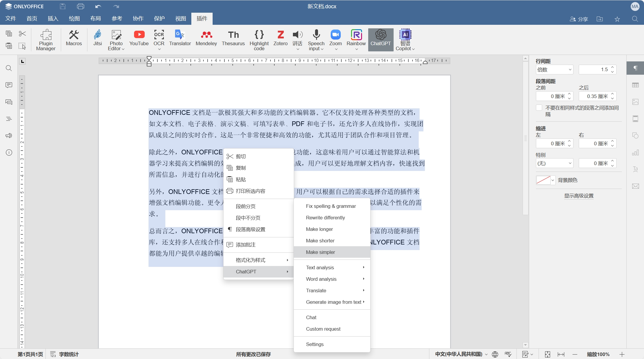Viewport: 644px width, 359px height.
Task: Open the Plugin Manager
Action: (46, 40)
